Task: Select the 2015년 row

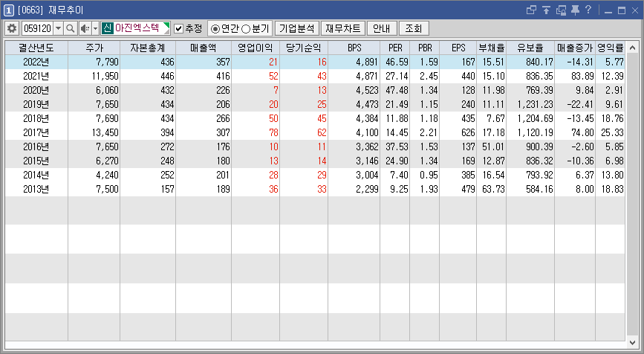Action: pos(315,161)
